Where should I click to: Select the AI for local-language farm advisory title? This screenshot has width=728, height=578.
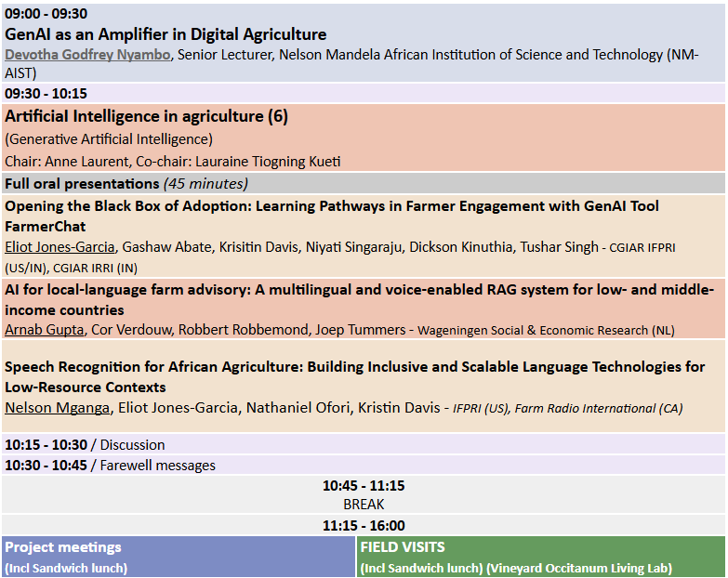pos(358,289)
